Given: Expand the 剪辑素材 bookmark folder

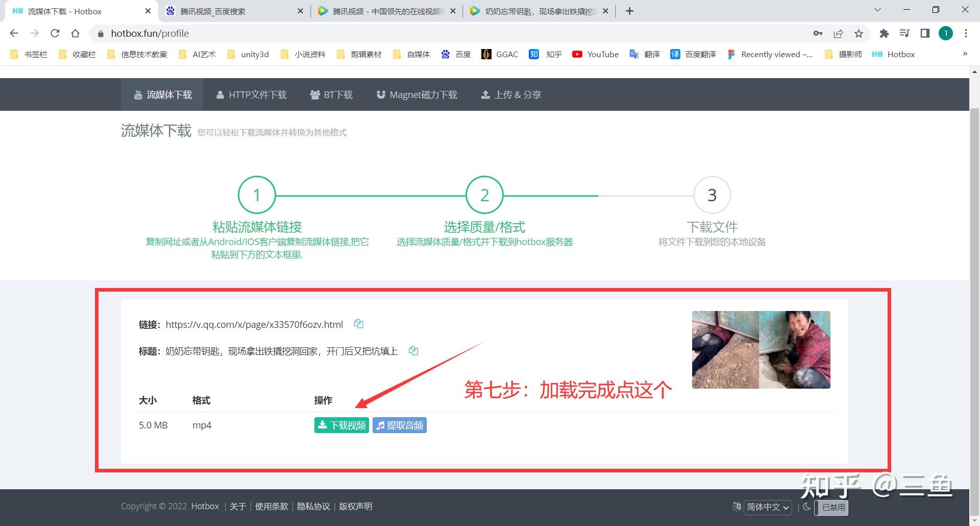Looking at the screenshot, I should click(359, 55).
